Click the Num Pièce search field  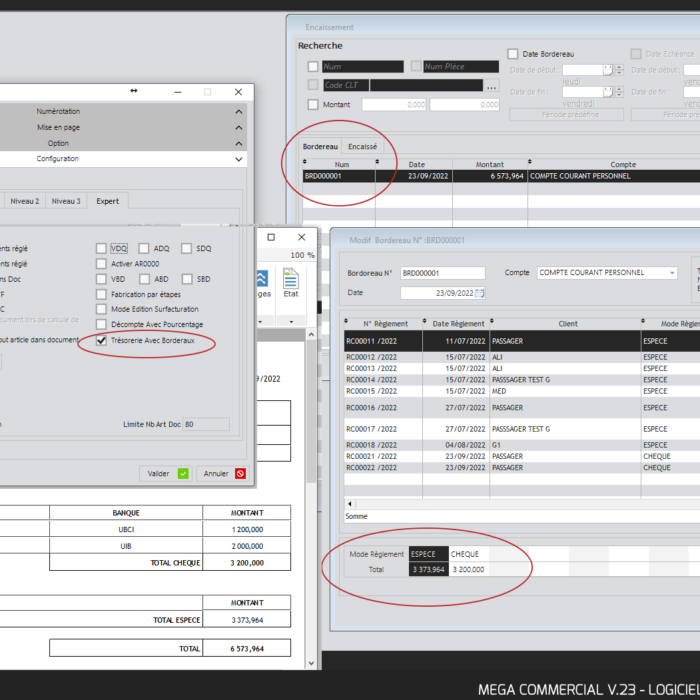click(x=461, y=67)
